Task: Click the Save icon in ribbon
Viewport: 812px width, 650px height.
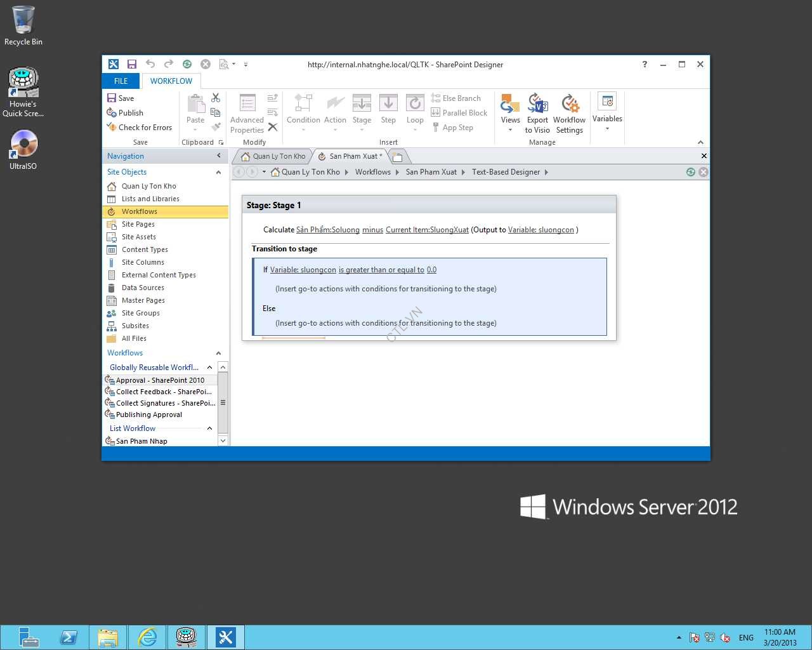Action: click(112, 98)
